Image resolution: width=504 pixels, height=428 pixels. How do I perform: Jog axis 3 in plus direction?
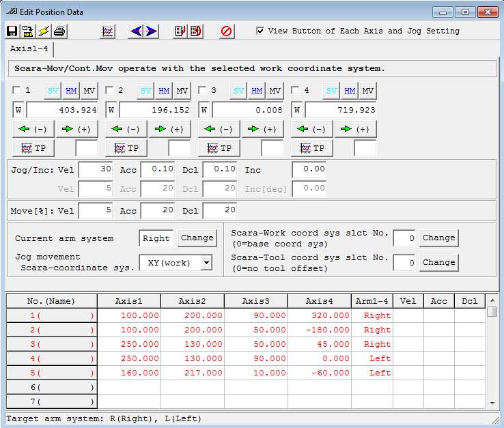(x=263, y=129)
